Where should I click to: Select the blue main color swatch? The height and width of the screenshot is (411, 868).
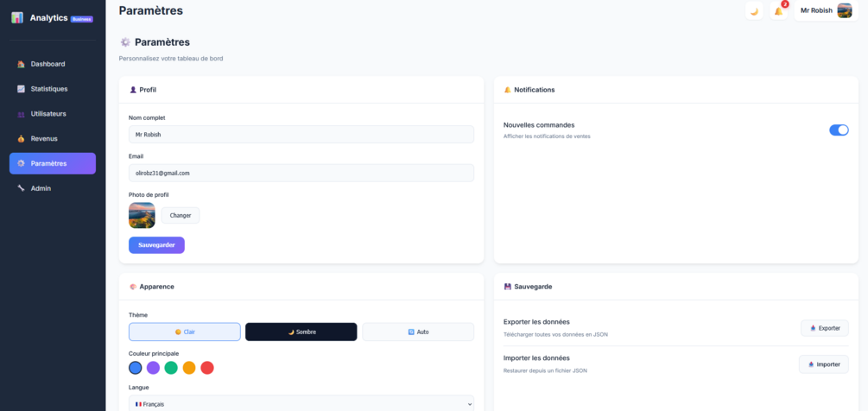pyautogui.click(x=136, y=368)
